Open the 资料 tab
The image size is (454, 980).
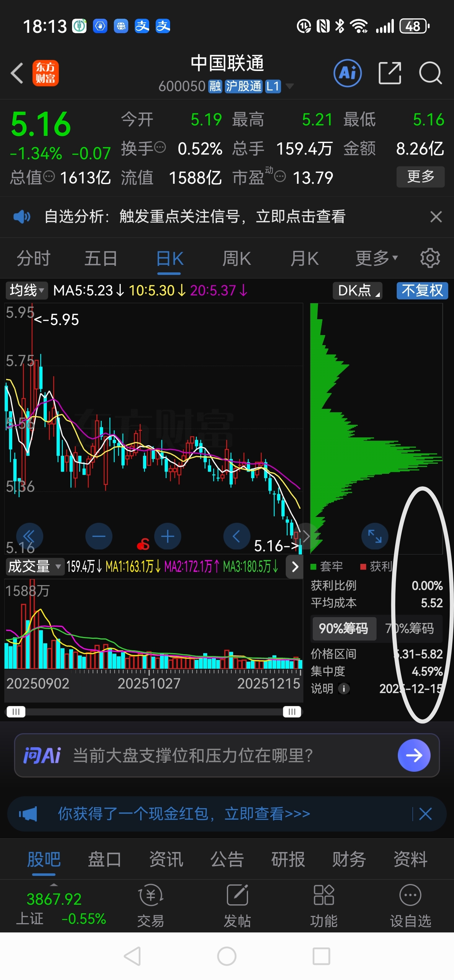(410, 859)
